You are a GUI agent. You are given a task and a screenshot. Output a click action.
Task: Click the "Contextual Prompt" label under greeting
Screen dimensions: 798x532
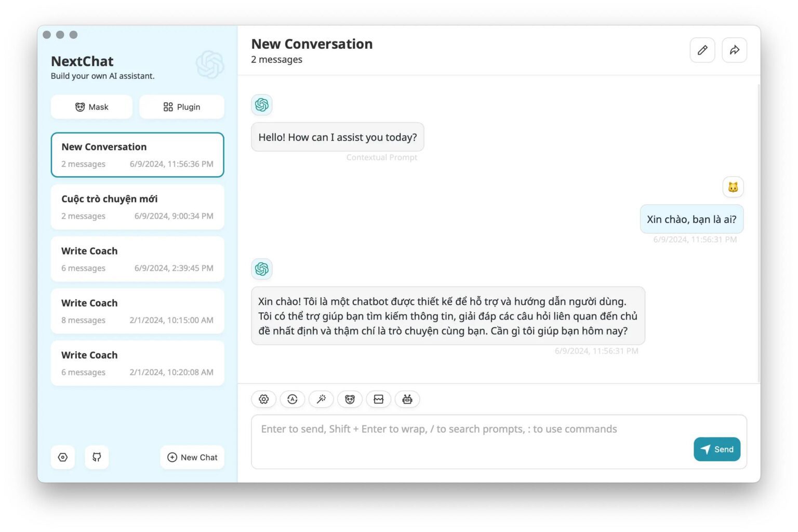(x=382, y=157)
